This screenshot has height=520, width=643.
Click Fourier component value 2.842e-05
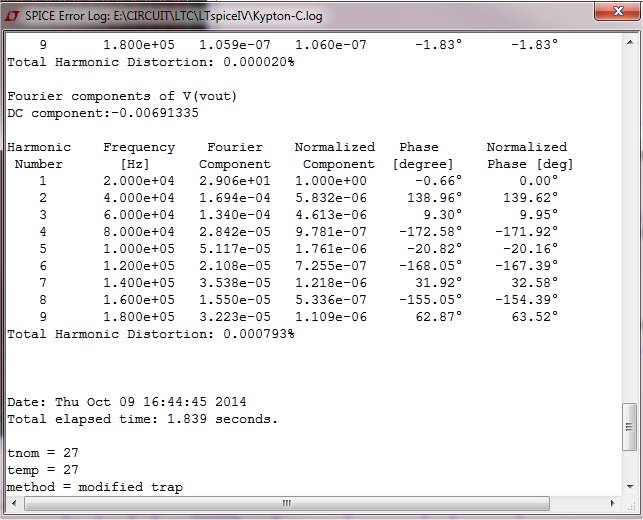click(235, 232)
